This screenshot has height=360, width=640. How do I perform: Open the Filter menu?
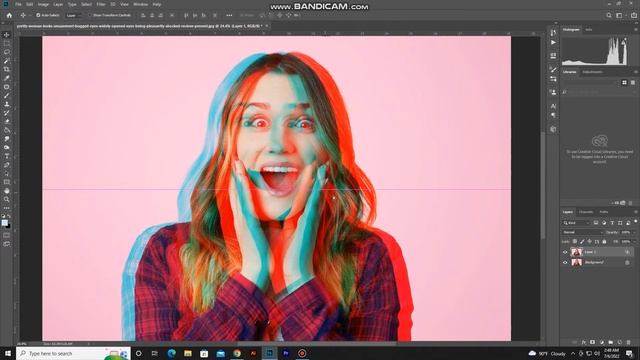point(101,4)
